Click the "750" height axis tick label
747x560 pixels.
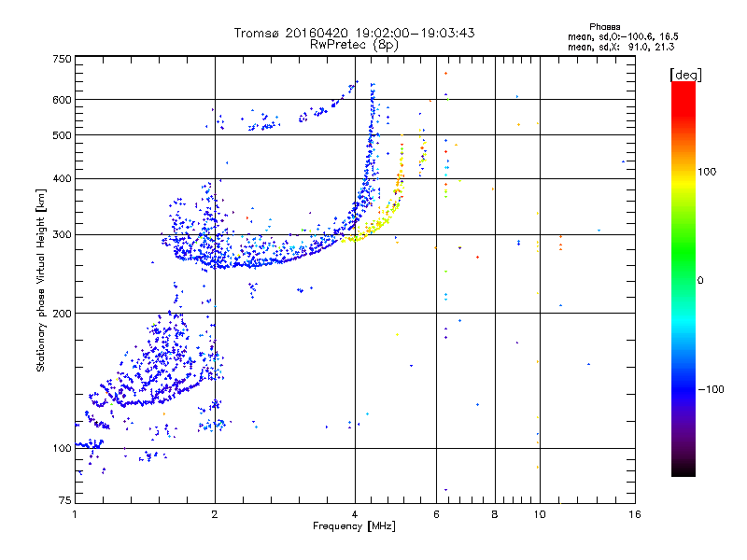(62, 59)
